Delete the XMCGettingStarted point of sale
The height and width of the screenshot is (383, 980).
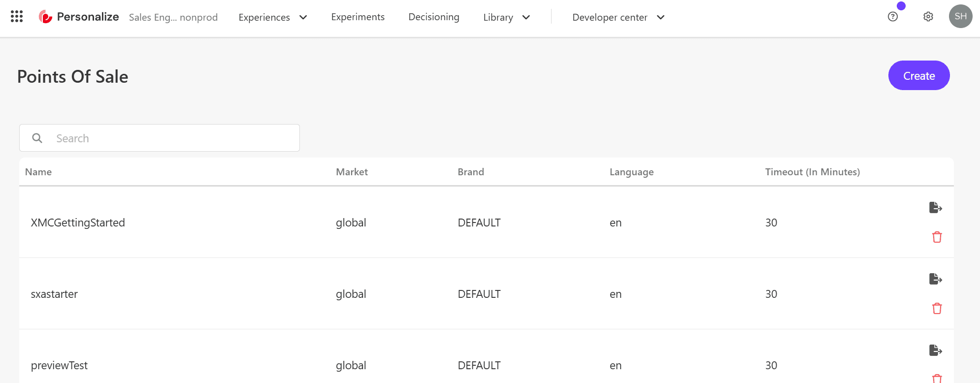937,237
